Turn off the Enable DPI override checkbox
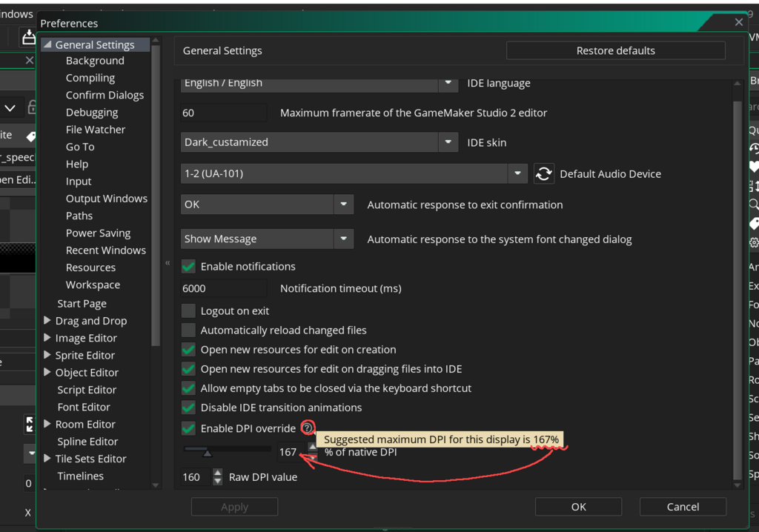 (188, 428)
